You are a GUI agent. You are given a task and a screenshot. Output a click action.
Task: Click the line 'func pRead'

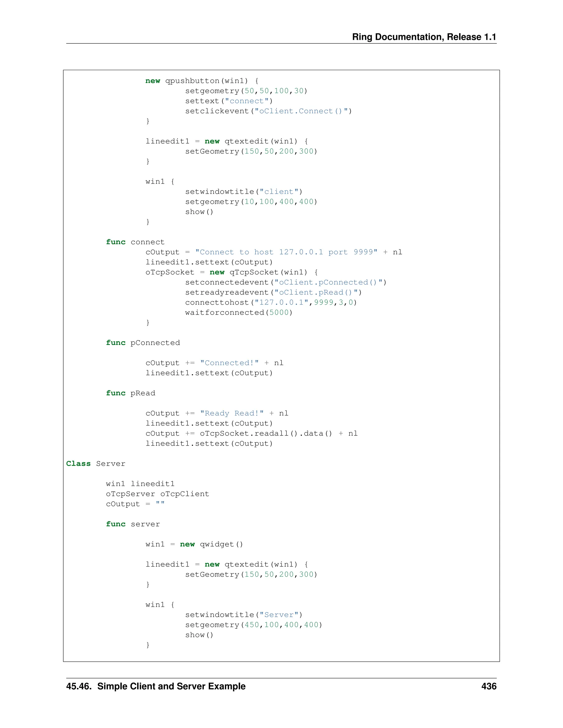coord(130,393)
